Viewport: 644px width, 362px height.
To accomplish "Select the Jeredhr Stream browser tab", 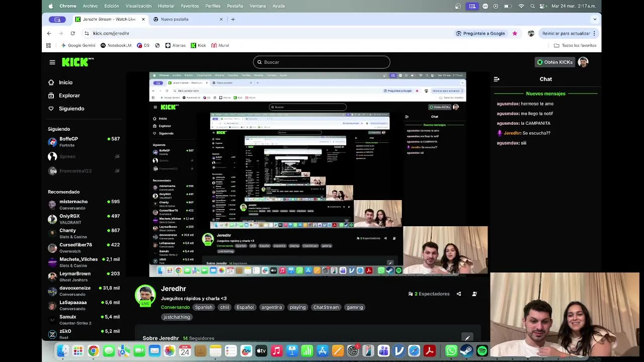I will tap(109, 19).
